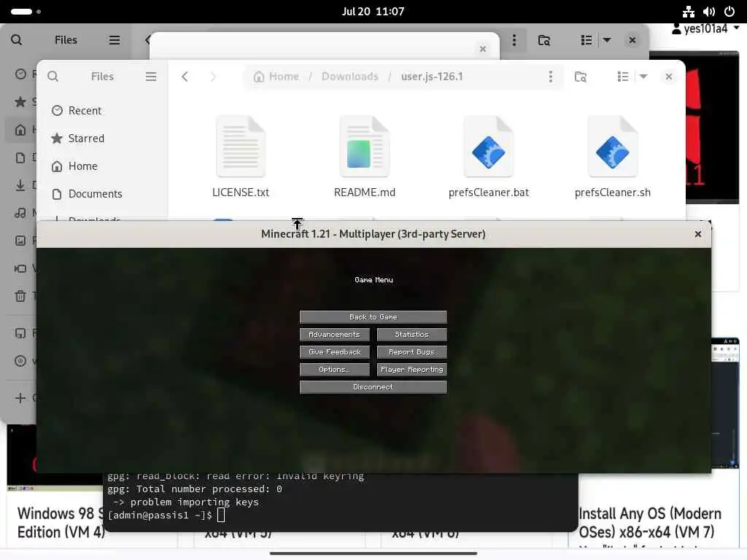747x560 pixels.
Task: Switch to list view in back Files window
Action: coord(587,40)
